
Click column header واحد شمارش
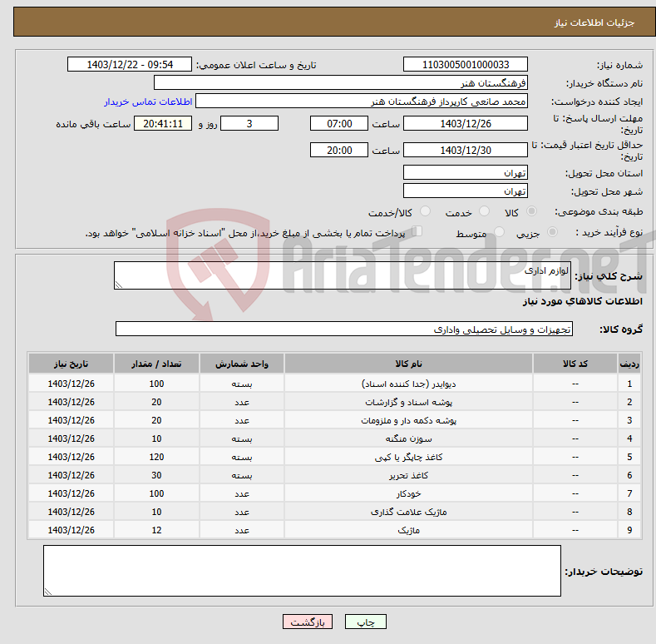[x=242, y=364]
